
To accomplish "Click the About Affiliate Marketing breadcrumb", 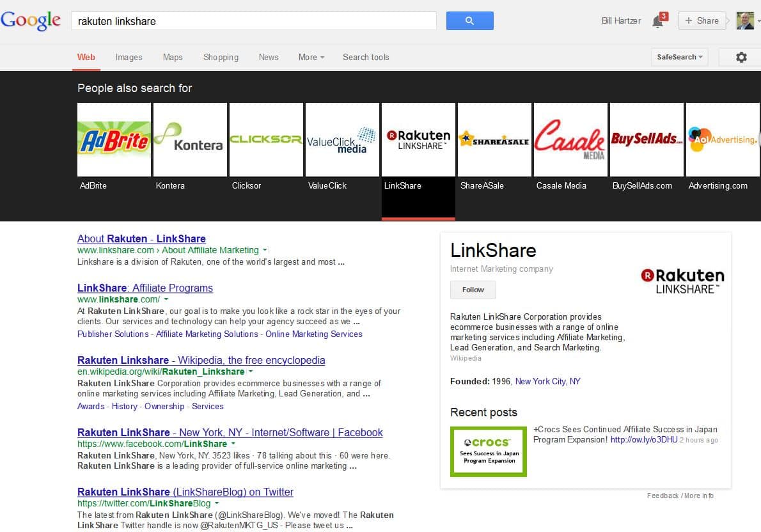I will pos(210,250).
